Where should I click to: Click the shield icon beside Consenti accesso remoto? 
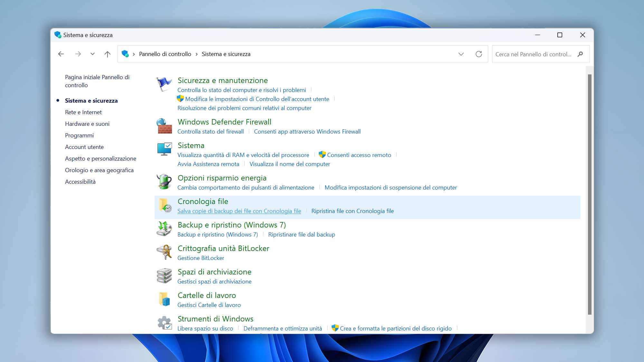[322, 154]
